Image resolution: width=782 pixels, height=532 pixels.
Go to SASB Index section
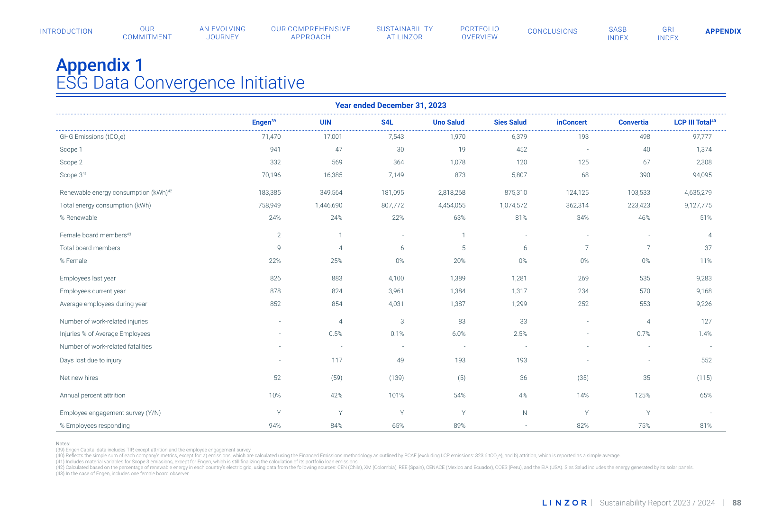tap(618, 34)
